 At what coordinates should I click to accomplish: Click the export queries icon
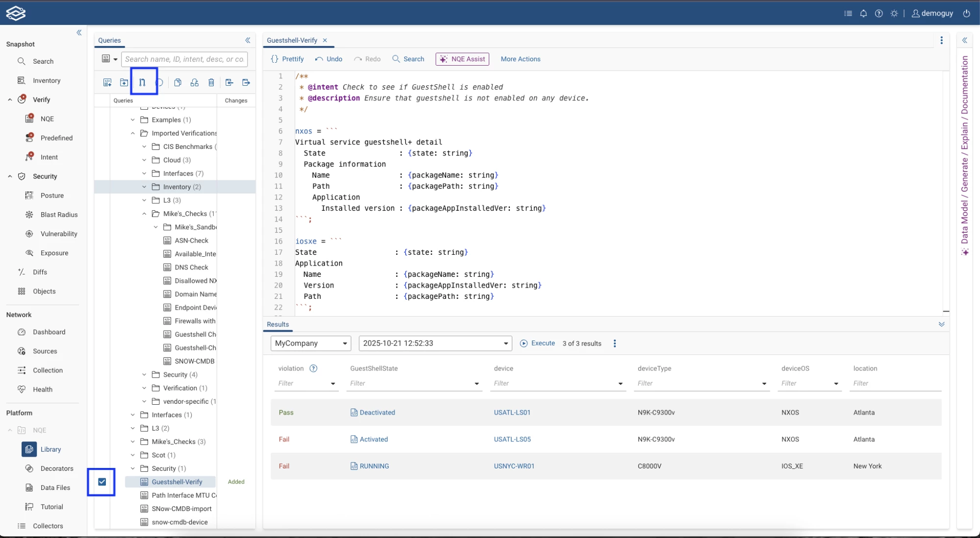tap(246, 82)
